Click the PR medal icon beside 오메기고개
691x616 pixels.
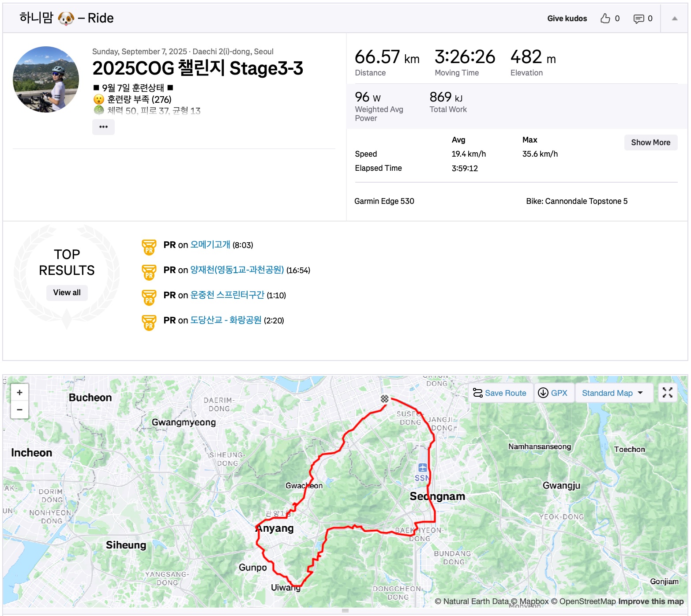pyautogui.click(x=149, y=247)
